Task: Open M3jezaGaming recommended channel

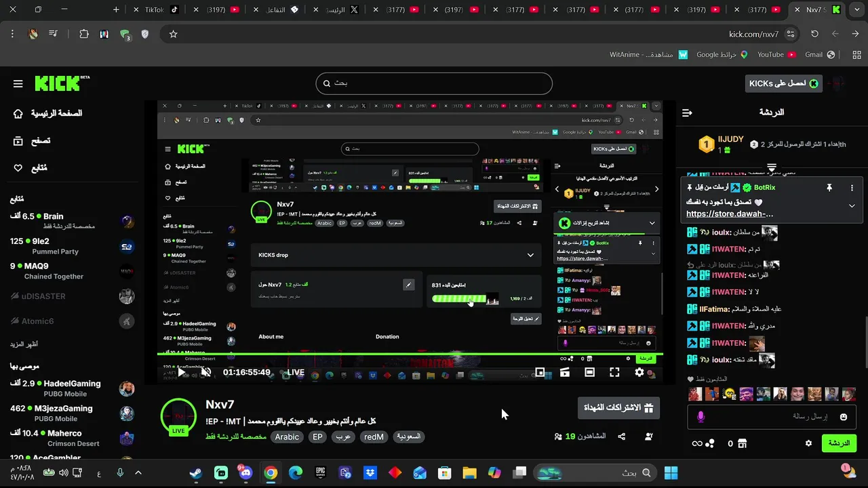Action: pos(71,413)
